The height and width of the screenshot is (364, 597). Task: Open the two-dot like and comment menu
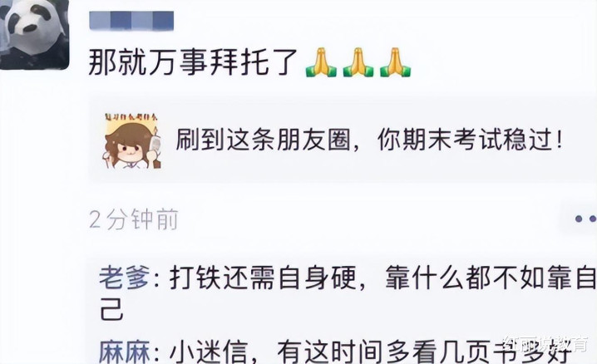[585, 219]
